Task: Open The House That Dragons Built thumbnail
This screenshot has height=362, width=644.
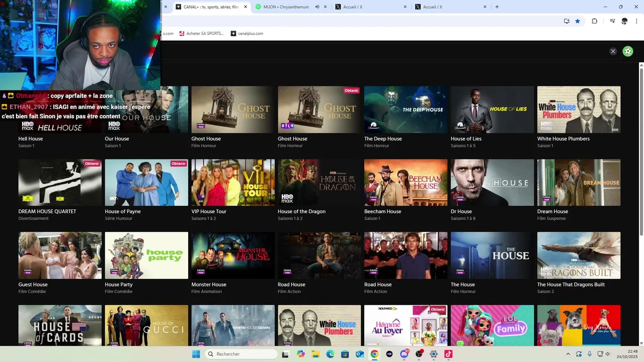Action: tap(579, 255)
